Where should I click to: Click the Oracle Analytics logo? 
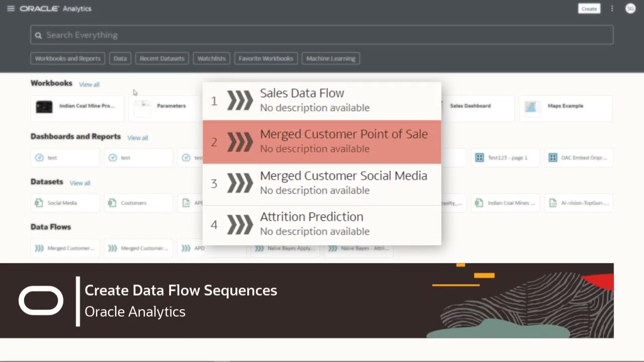coord(55,9)
